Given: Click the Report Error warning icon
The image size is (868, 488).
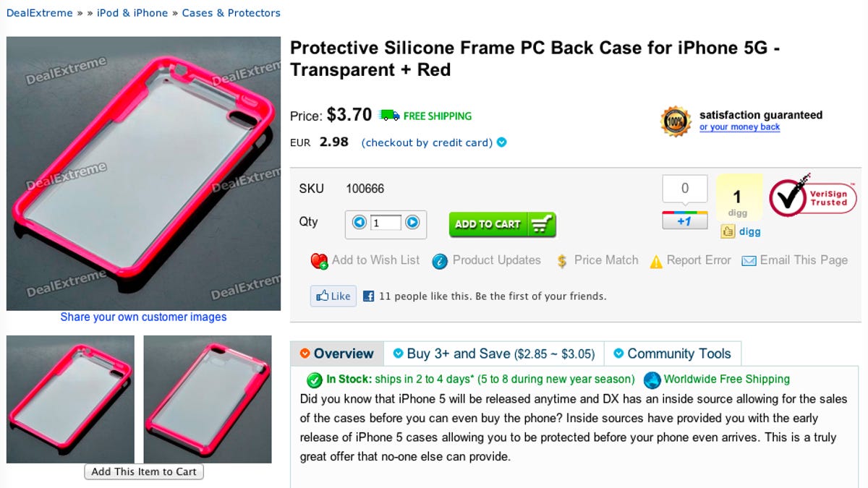Looking at the screenshot, I should point(656,262).
